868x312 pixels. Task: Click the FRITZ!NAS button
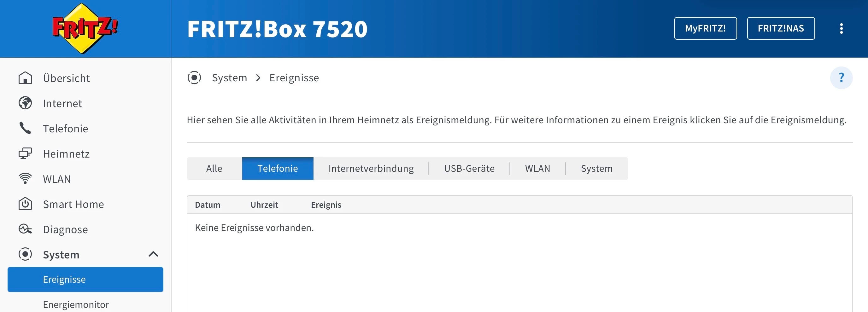(x=781, y=28)
